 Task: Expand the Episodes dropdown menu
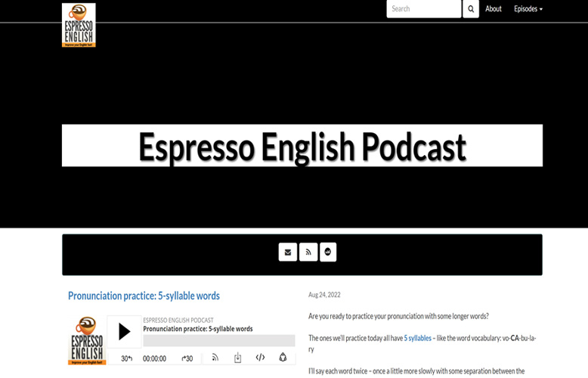click(x=528, y=9)
